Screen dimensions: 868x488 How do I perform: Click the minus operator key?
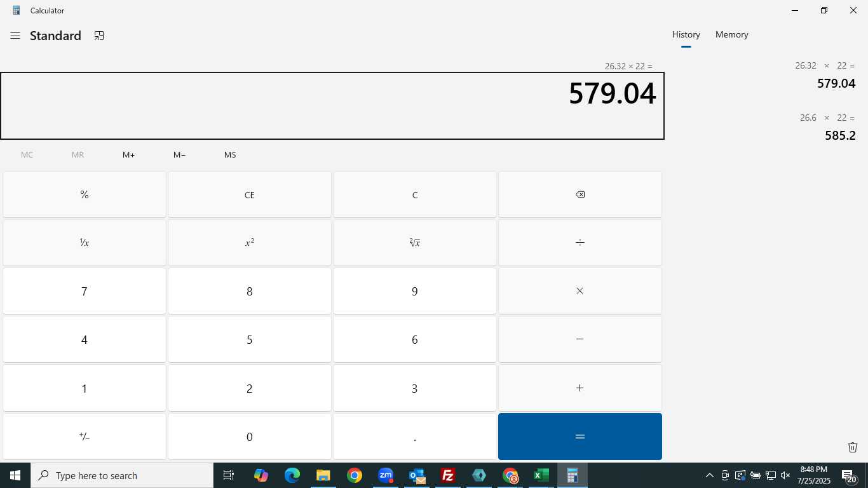580,339
